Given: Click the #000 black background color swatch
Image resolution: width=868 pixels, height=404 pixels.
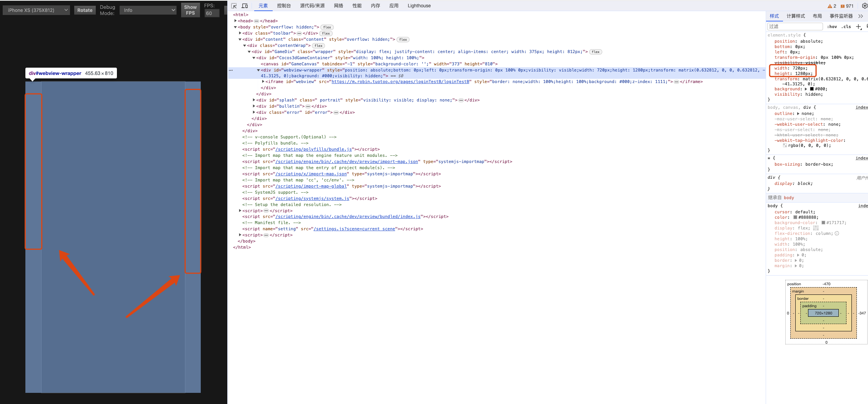Looking at the screenshot, I should pos(811,89).
